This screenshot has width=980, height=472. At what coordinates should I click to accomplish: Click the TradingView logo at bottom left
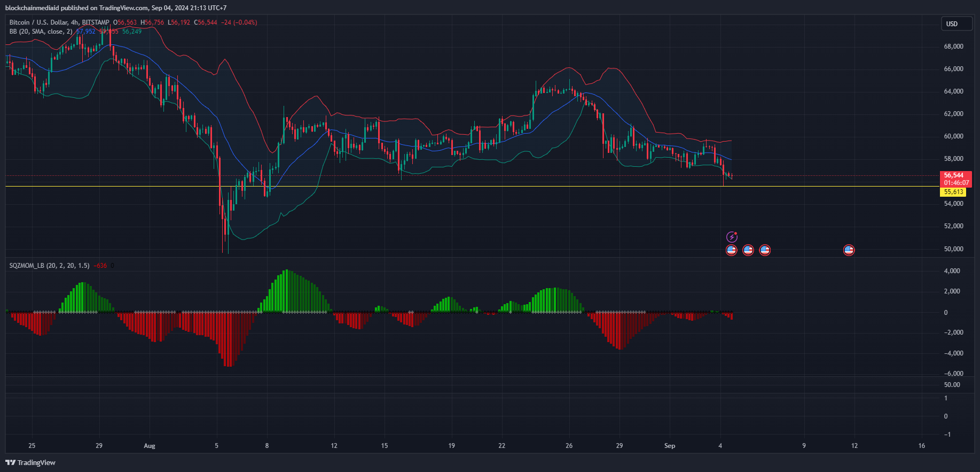point(30,462)
